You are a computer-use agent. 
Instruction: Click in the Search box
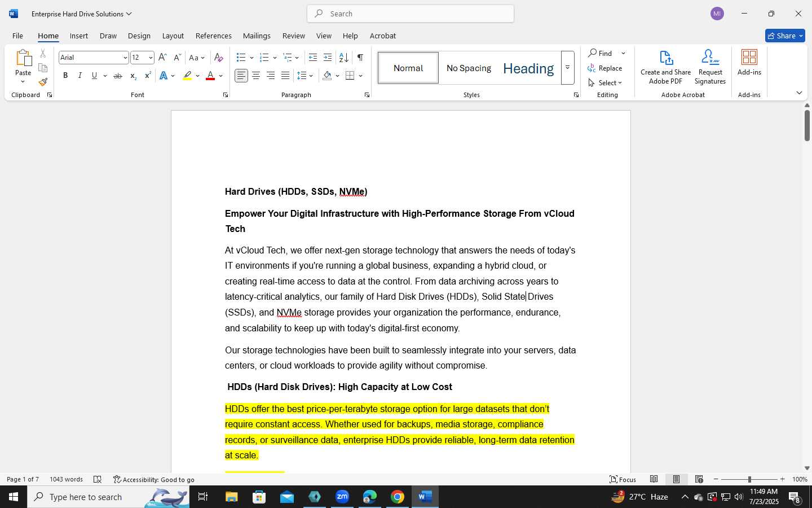[411, 14]
